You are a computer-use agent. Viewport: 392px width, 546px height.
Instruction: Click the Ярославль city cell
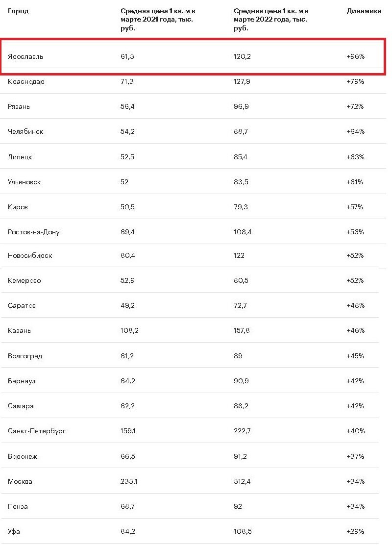25,56
